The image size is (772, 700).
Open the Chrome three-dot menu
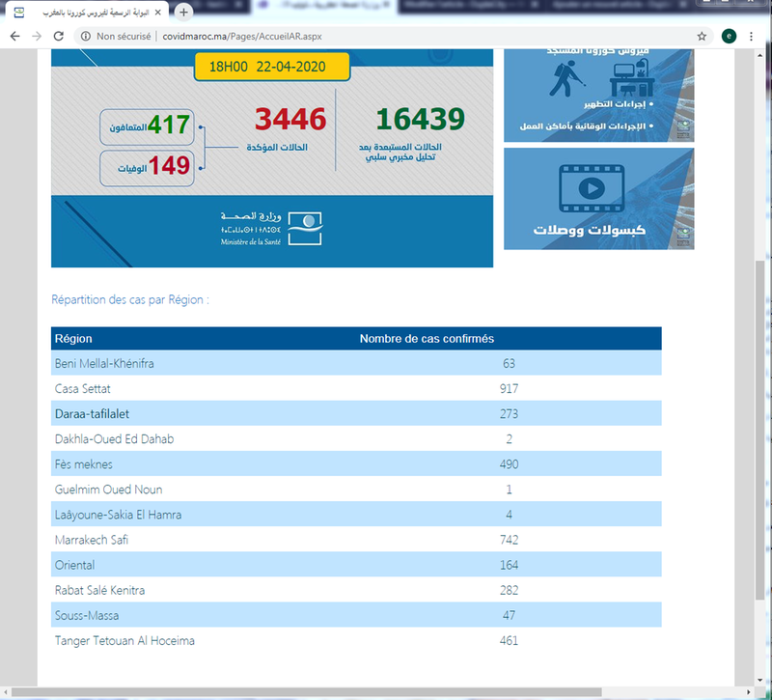pos(751,36)
